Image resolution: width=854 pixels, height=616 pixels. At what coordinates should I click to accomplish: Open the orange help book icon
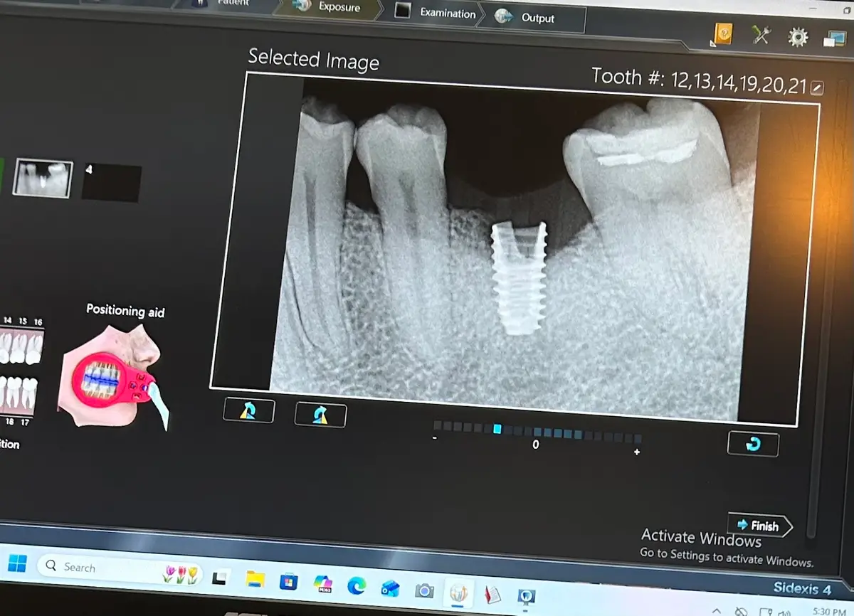coord(722,33)
